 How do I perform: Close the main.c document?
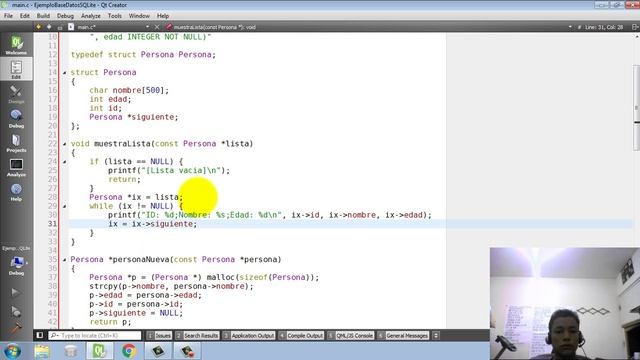click(157, 27)
